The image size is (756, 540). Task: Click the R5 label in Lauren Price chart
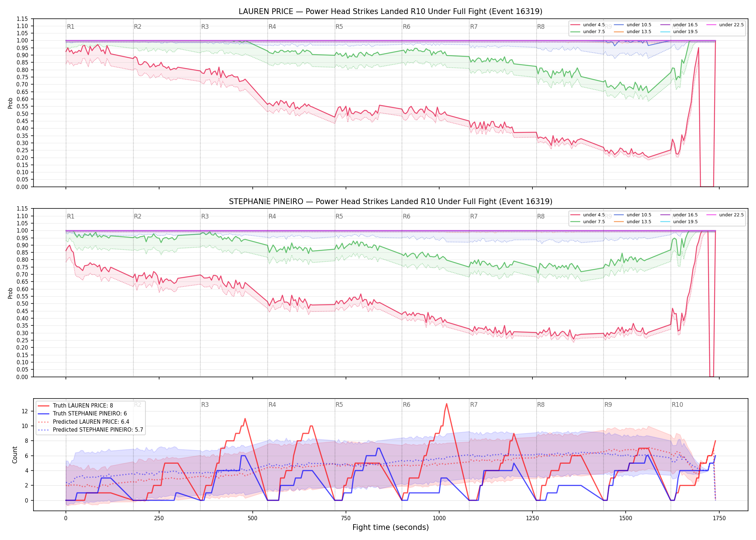(x=339, y=27)
